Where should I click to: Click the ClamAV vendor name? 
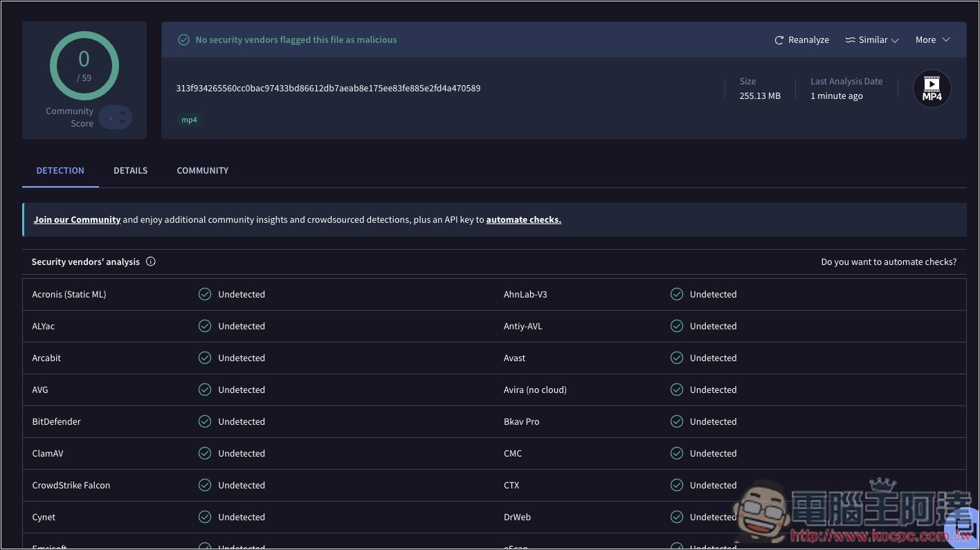[x=48, y=453]
